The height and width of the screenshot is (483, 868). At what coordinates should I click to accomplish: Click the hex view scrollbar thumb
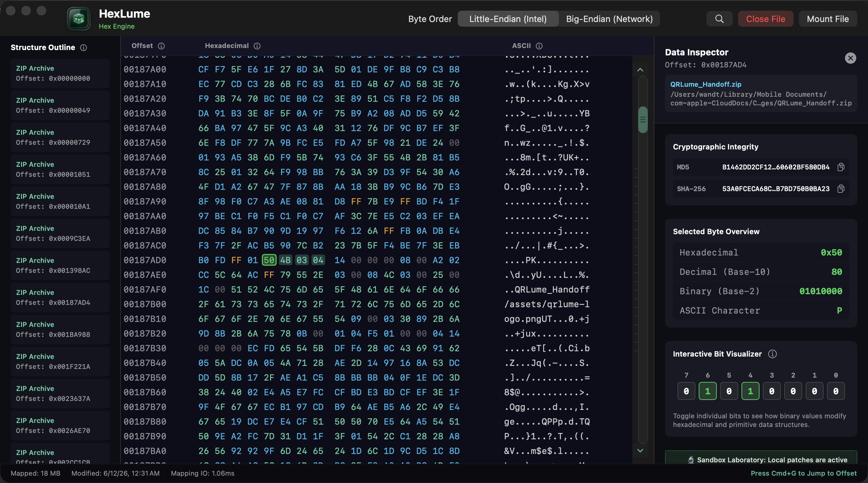click(643, 119)
